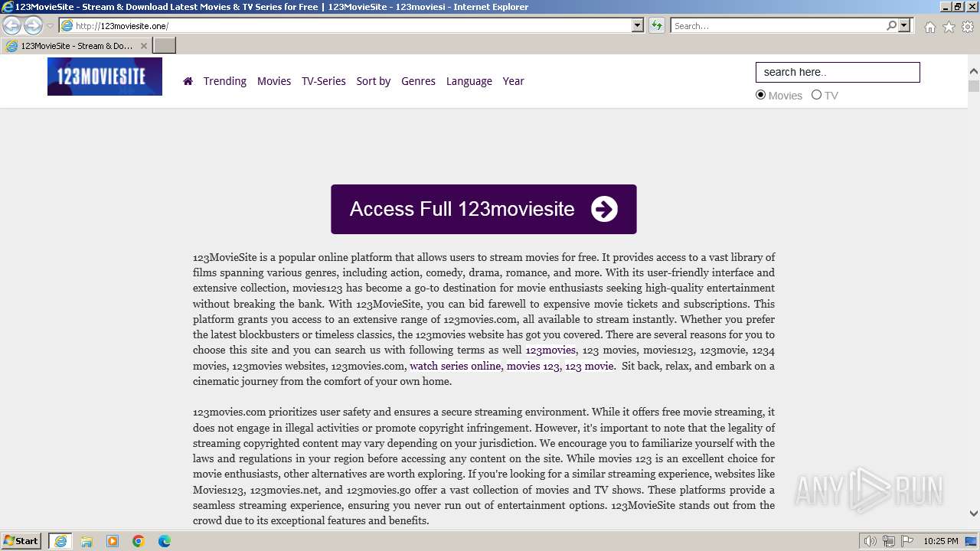Screen dimensions: 980x551
Task: Open the Start menu
Action: (21, 541)
